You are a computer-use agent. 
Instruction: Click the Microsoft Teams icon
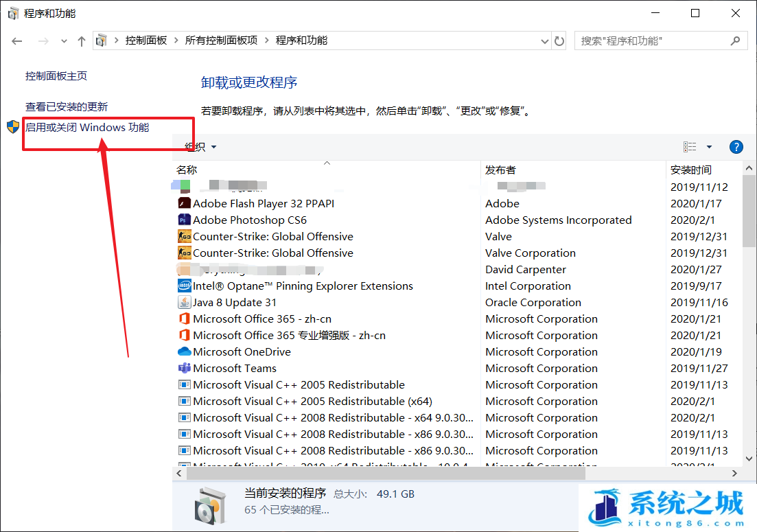click(x=185, y=369)
